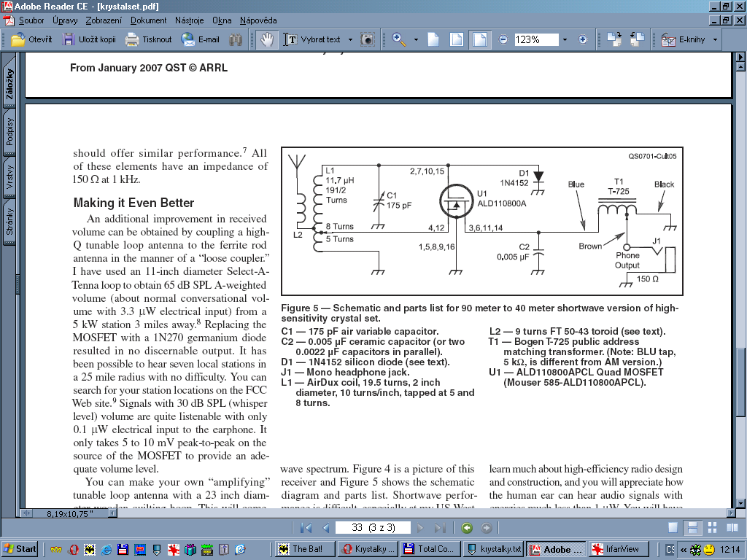Viewport: 747px width, 560px height.
Task: Open the Stránky pages side tab
Action: click(x=9, y=222)
